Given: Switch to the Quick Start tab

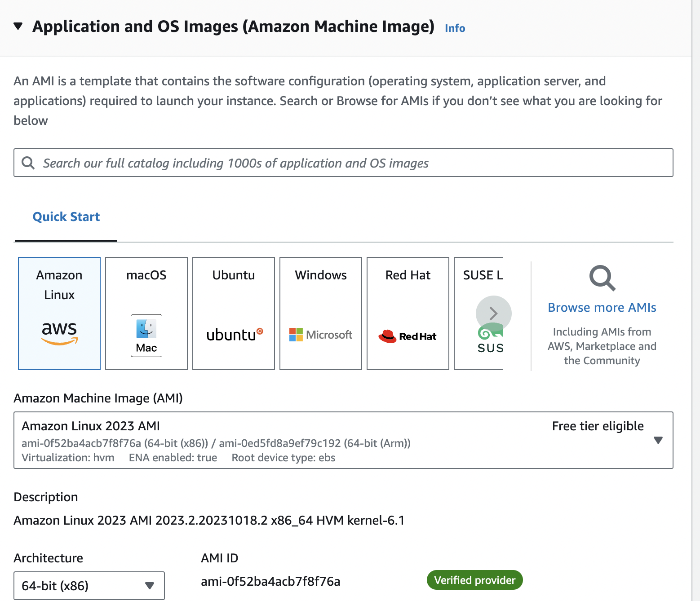Looking at the screenshot, I should (x=66, y=217).
